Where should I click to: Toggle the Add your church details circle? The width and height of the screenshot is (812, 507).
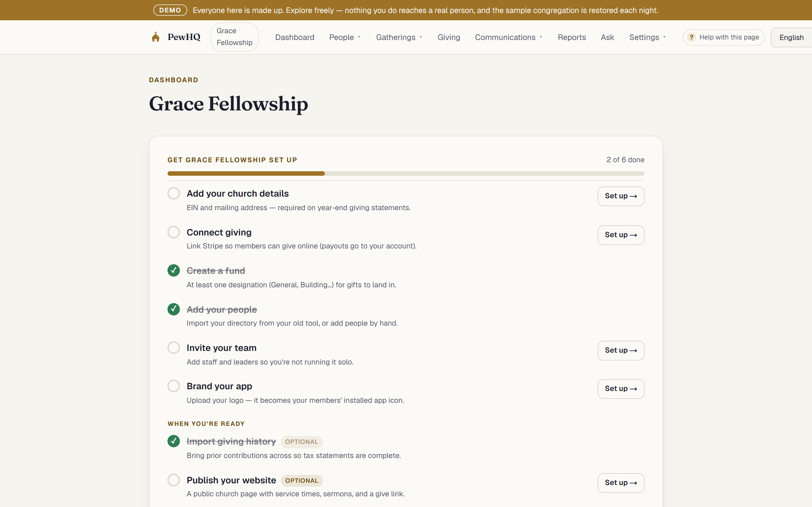(173, 193)
